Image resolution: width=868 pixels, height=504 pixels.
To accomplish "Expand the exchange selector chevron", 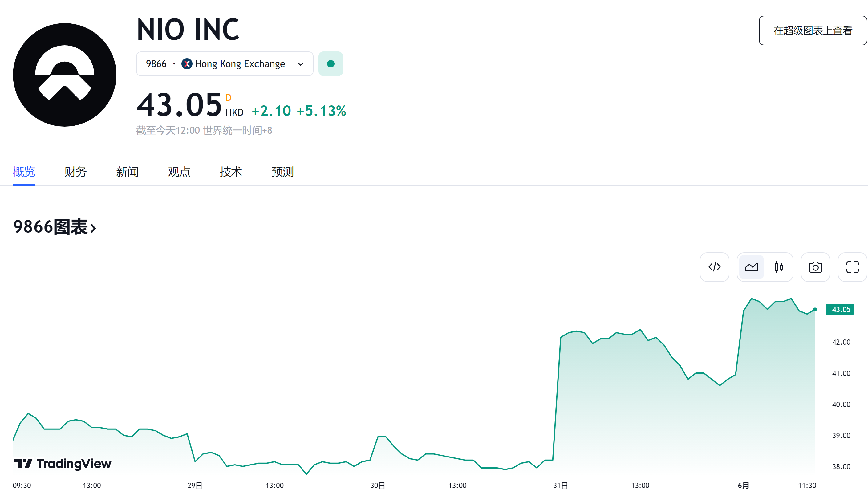I will point(300,64).
